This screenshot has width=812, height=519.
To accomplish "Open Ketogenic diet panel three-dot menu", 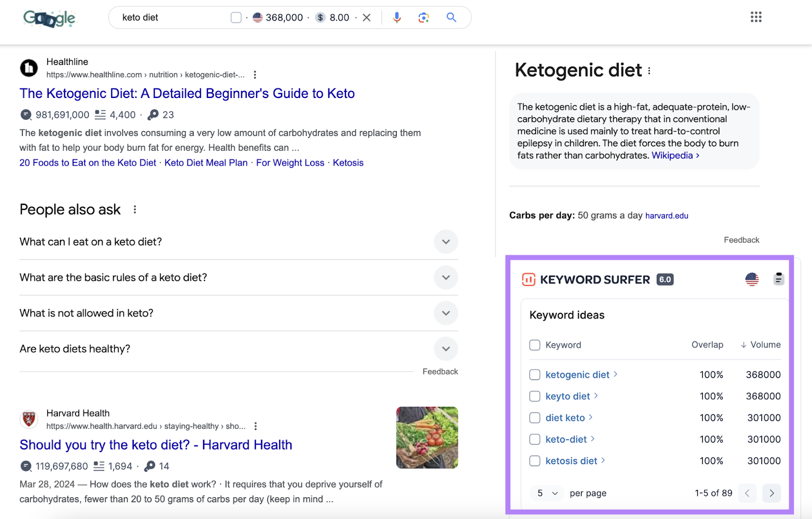I will point(649,71).
